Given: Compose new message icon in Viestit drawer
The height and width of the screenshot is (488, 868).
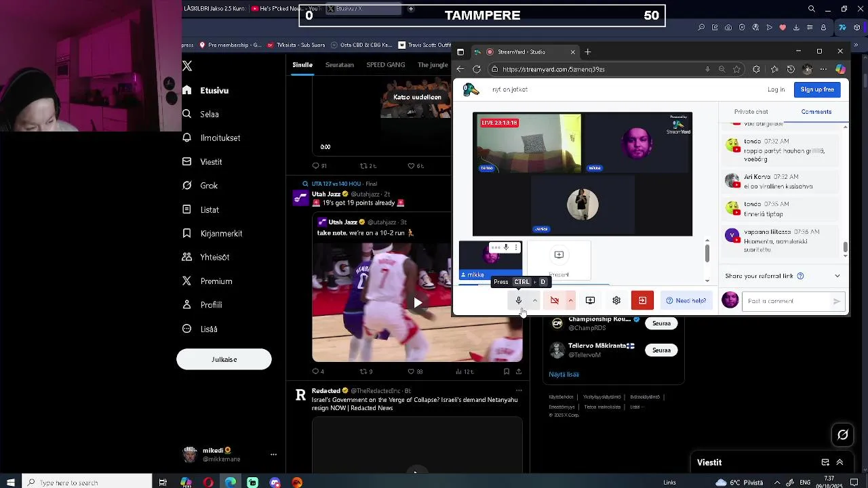Looking at the screenshot, I should tap(825, 462).
